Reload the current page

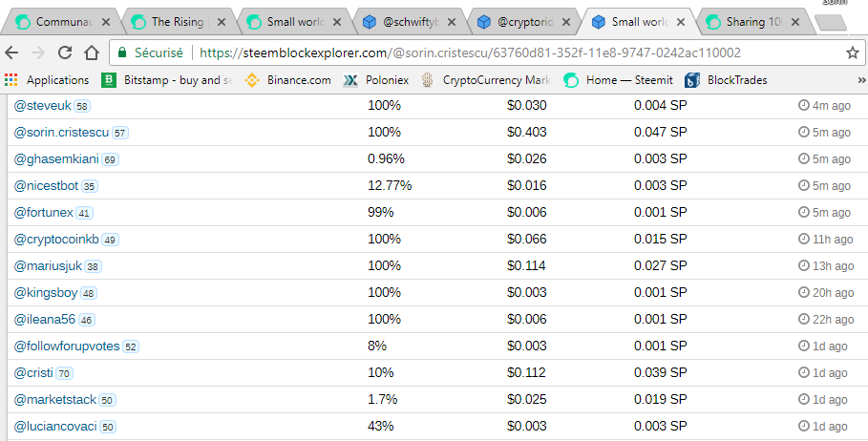[x=65, y=52]
